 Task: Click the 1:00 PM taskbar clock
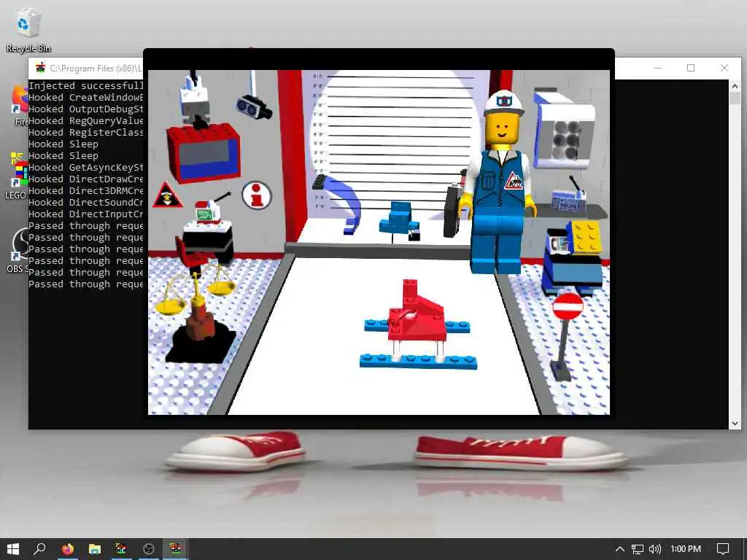pyautogui.click(x=686, y=549)
